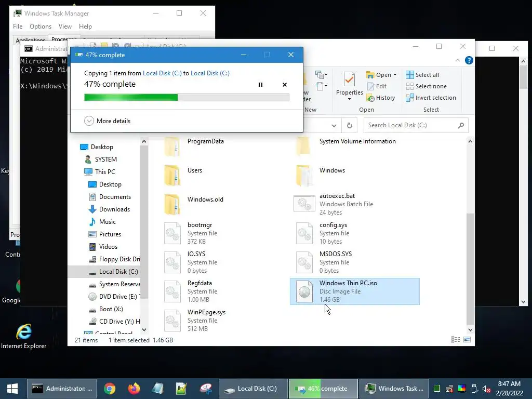This screenshot has height=399, width=532.
Task: Open Internet Explorer desktop shortcut
Action: pos(24,336)
